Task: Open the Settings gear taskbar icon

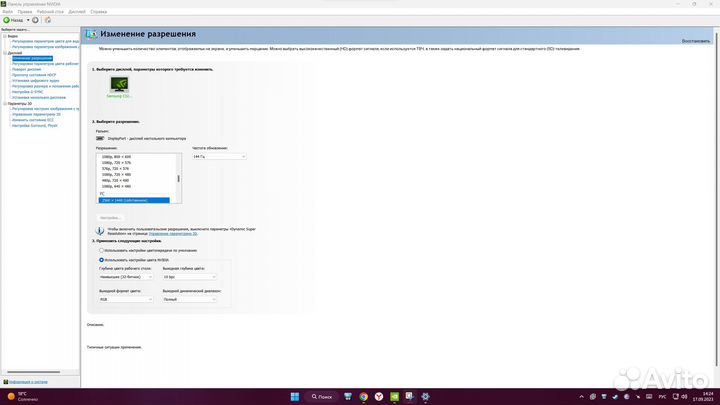Action: [x=425, y=397]
